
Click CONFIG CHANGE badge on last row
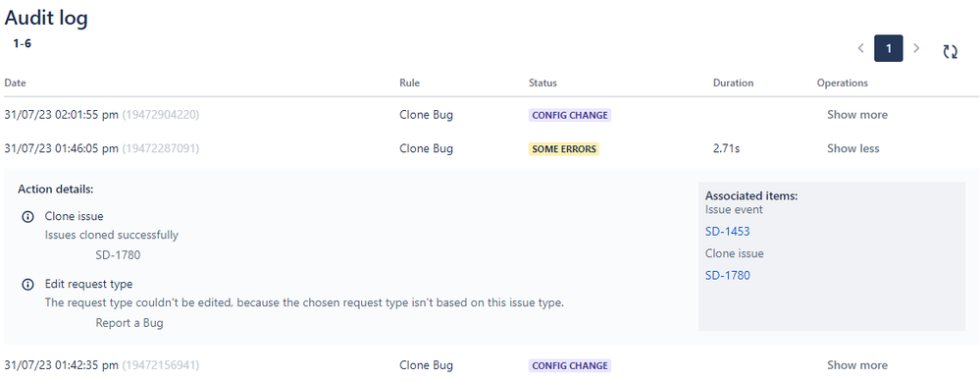(569, 365)
